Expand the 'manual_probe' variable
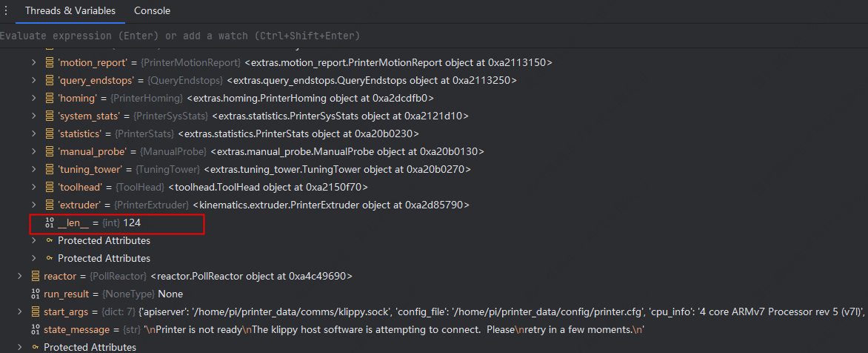 click(34, 151)
